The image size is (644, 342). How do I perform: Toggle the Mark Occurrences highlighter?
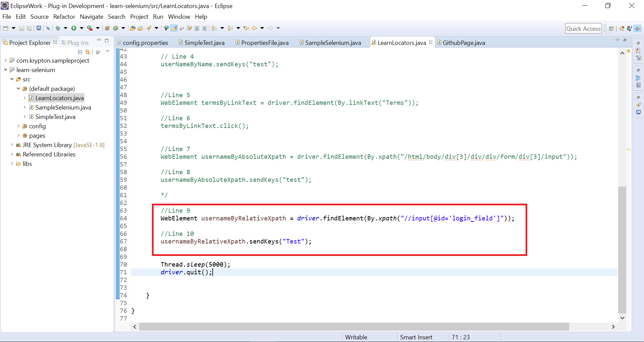point(174,28)
